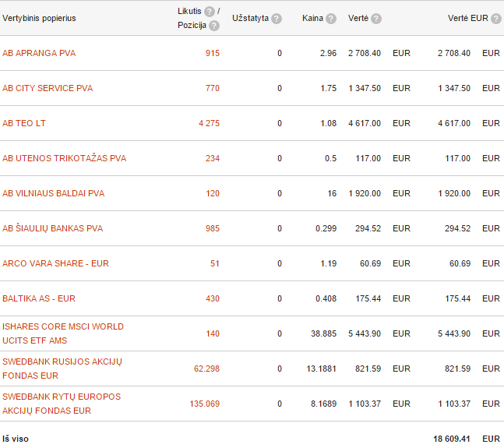The width and height of the screenshot is (504, 448).
Task: Click position 234 for UTENOS TRIKOTAŽAS
Action: (x=213, y=158)
